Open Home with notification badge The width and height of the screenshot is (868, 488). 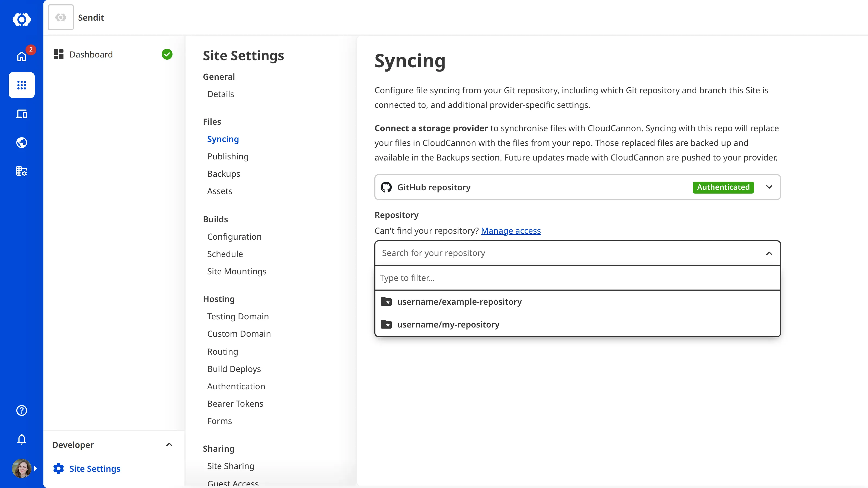coord(22,56)
